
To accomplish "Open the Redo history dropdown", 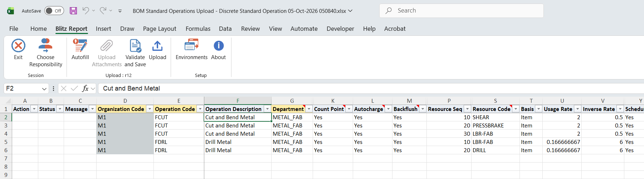I will pos(111,11).
